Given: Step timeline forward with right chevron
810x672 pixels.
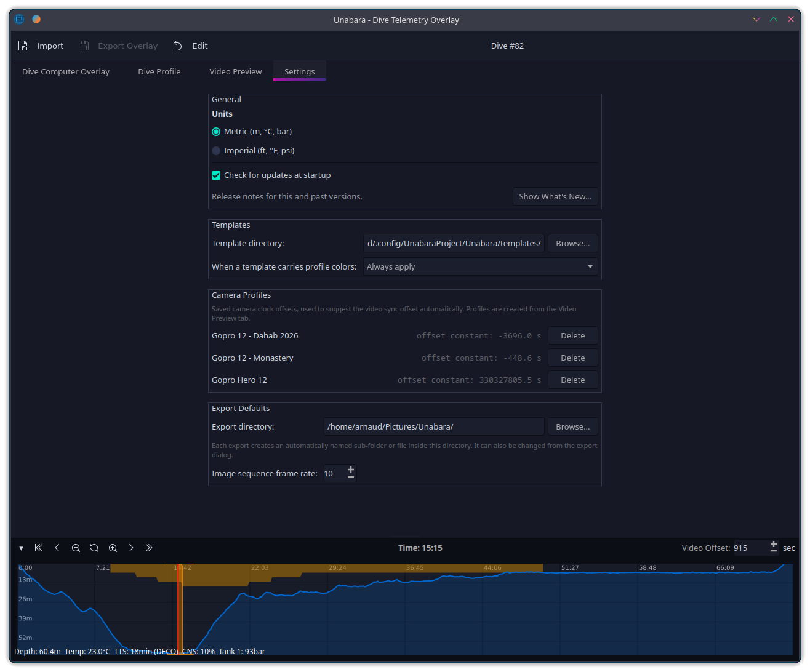Looking at the screenshot, I should click(x=131, y=548).
